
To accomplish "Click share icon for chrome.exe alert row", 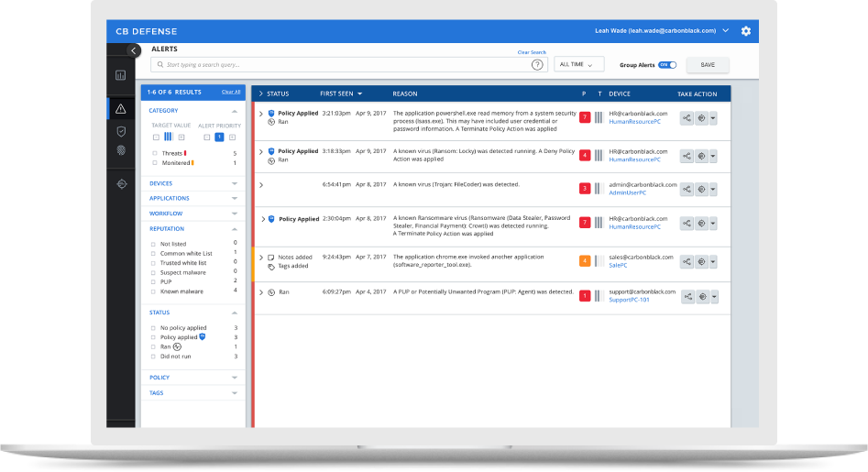I will (x=687, y=262).
